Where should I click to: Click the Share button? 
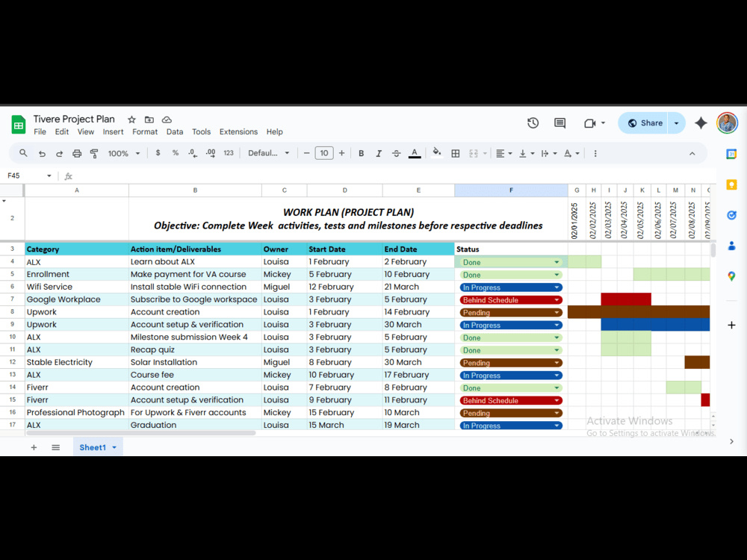coord(645,123)
